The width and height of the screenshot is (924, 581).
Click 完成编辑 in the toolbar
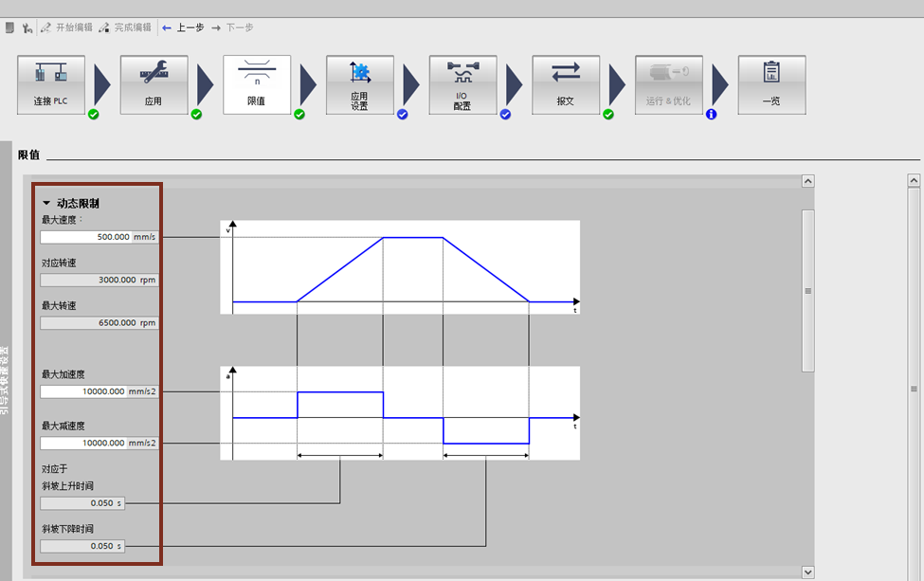(x=124, y=27)
